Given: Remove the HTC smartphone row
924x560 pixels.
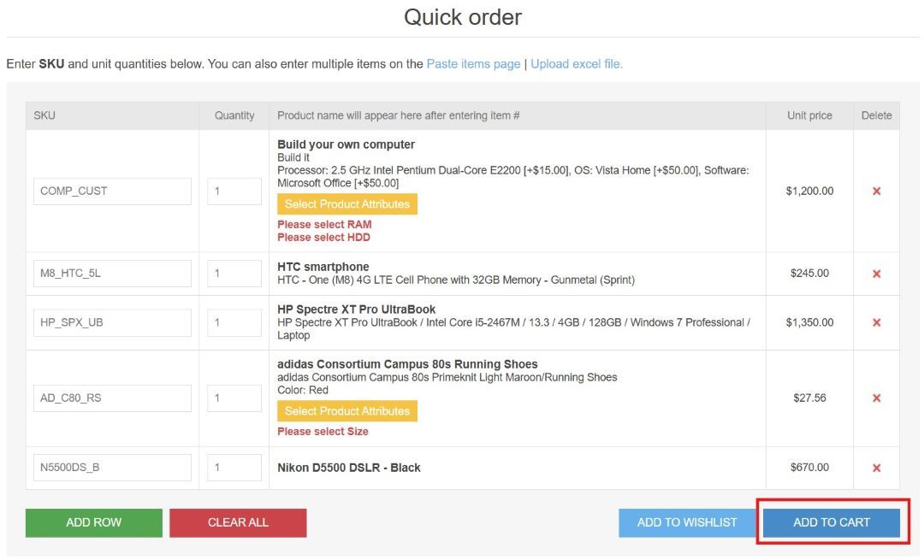Looking at the screenshot, I should tap(876, 274).
